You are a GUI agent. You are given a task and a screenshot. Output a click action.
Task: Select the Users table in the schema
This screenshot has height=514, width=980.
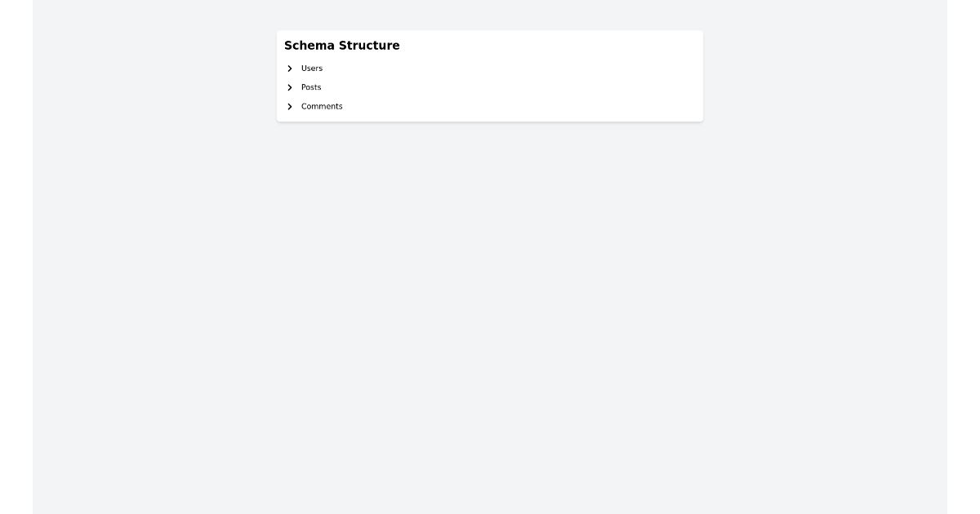click(x=312, y=69)
